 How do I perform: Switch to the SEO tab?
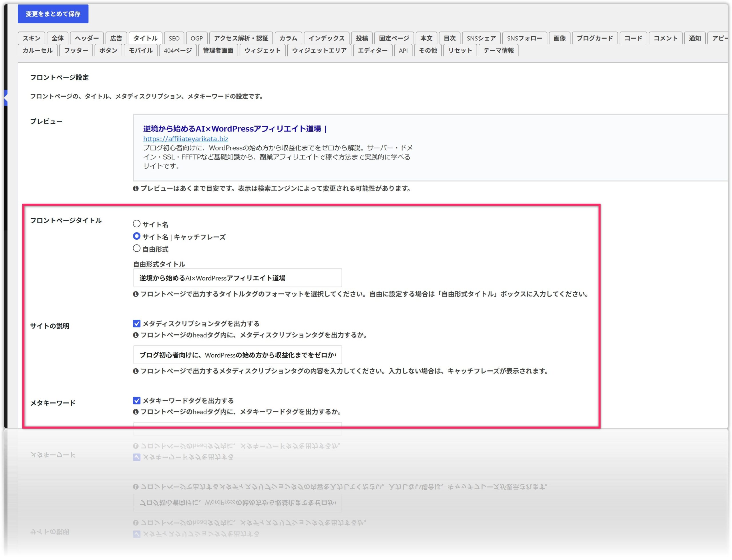tap(174, 38)
